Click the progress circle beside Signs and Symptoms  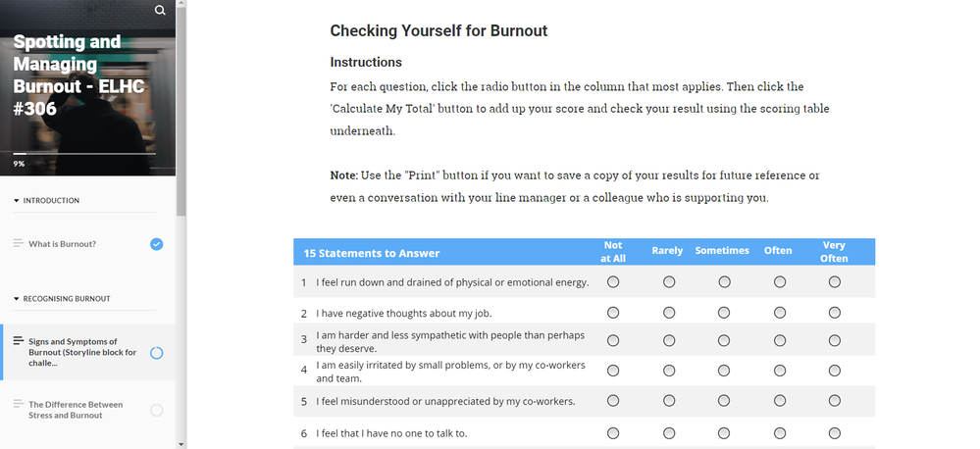point(157,352)
